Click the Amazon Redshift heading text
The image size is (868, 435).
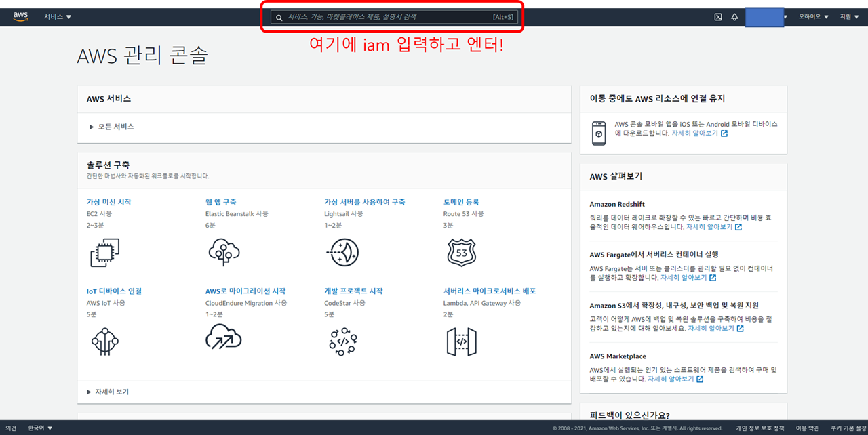(x=617, y=204)
